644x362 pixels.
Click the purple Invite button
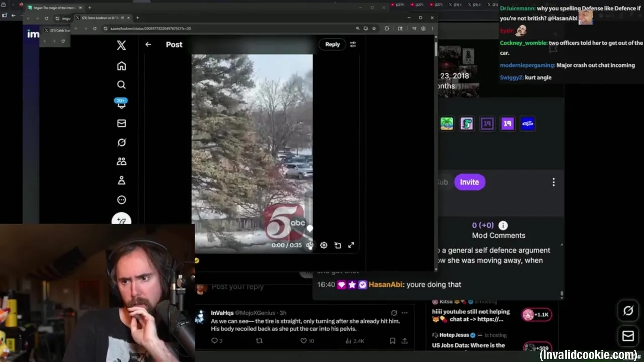click(x=469, y=182)
